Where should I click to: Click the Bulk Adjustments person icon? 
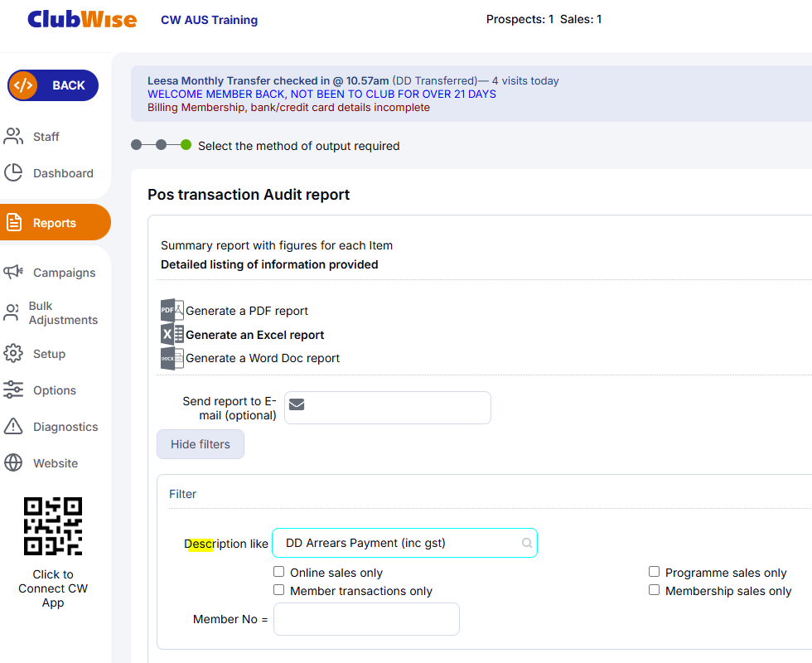coord(12,312)
